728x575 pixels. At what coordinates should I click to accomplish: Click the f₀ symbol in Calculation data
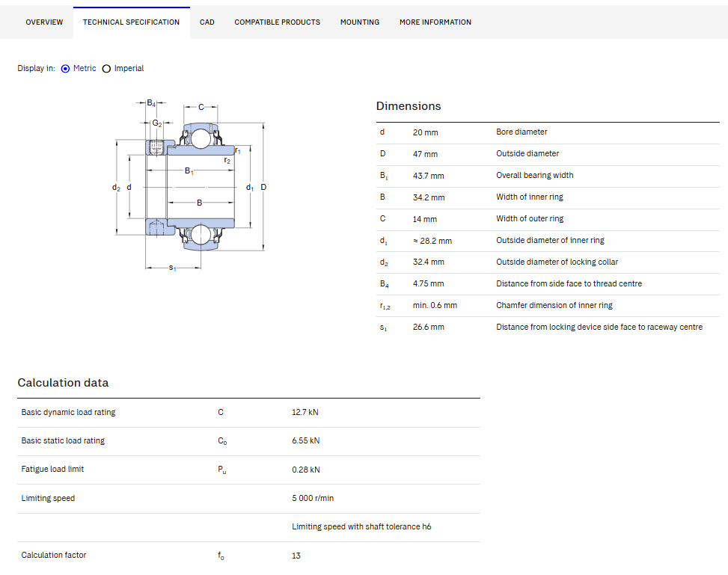click(221, 556)
